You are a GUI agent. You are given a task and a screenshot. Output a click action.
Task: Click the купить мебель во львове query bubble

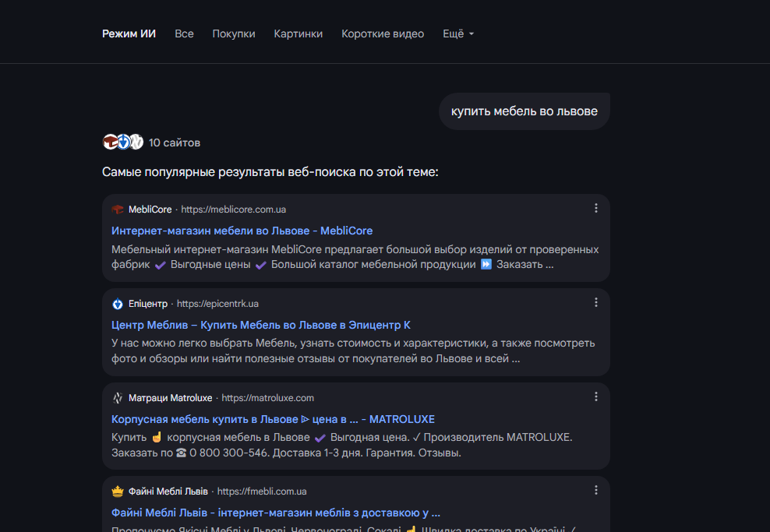[x=524, y=111]
